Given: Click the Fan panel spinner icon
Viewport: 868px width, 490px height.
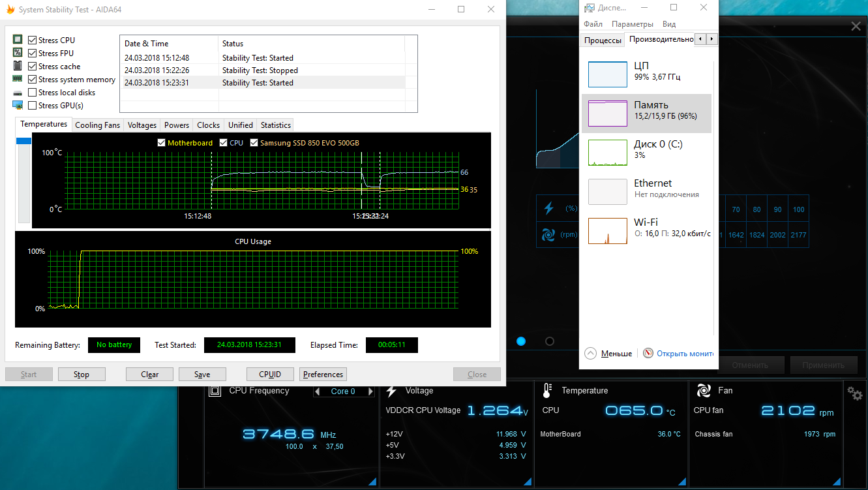Looking at the screenshot, I should point(704,390).
